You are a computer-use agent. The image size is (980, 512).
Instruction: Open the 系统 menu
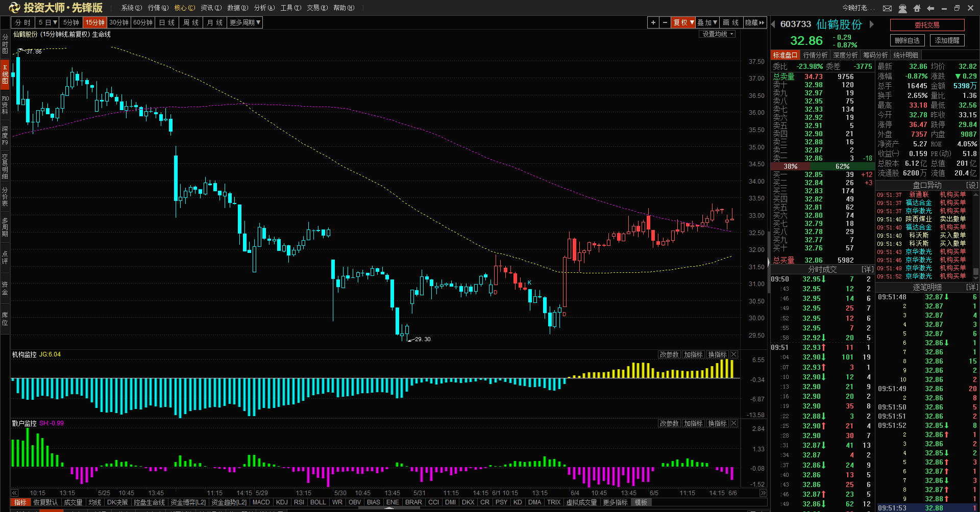coord(132,8)
